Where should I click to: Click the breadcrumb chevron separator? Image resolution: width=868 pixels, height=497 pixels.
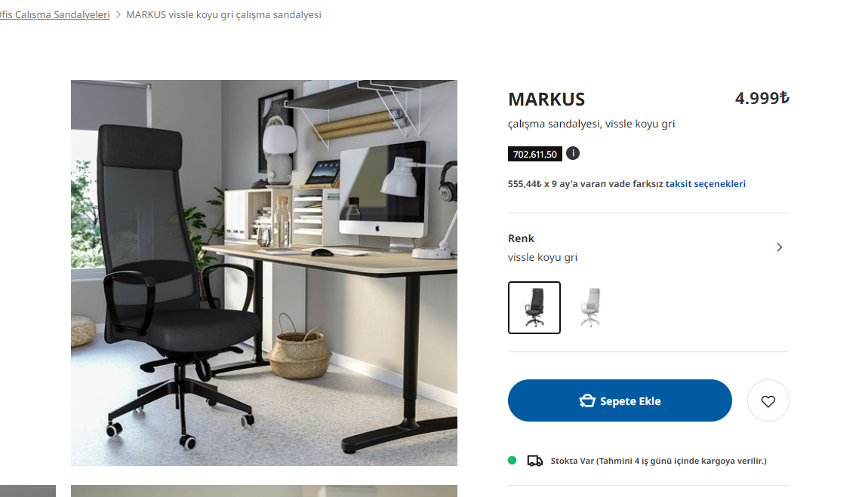[x=118, y=15]
